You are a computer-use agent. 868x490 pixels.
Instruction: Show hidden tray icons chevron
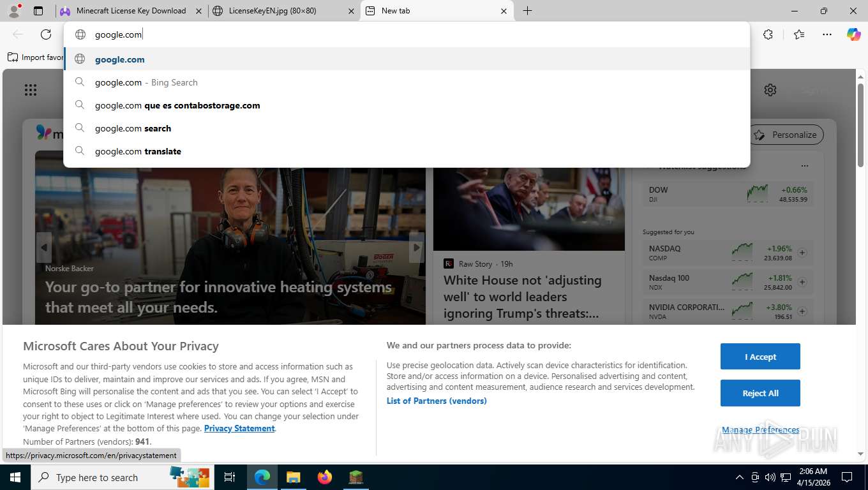(x=740, y=477)
